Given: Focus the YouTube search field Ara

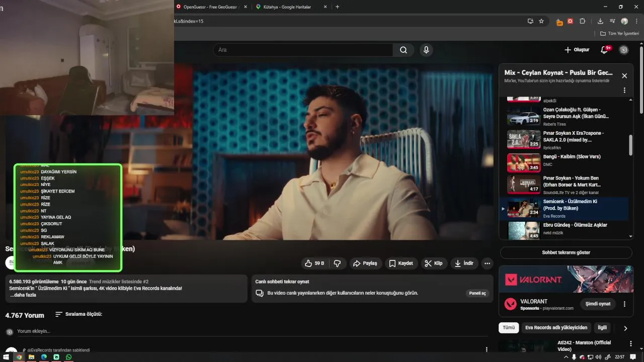Looking at the screenshot, I should tap(303, 50).
